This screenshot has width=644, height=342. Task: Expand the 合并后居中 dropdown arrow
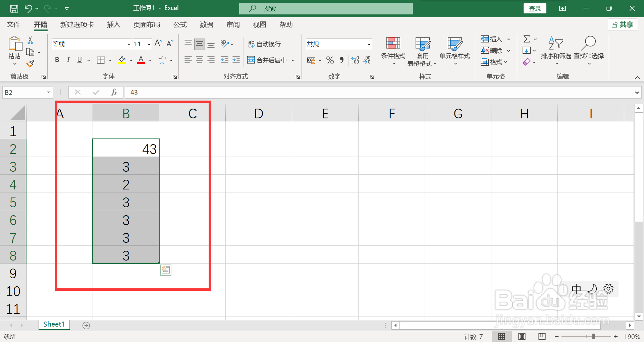[293, 60]
